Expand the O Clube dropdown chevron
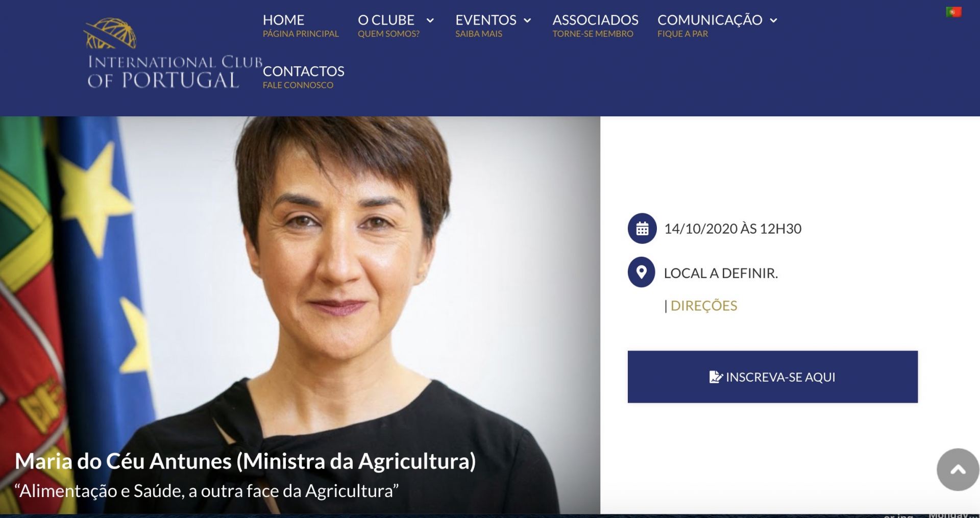 430,20
